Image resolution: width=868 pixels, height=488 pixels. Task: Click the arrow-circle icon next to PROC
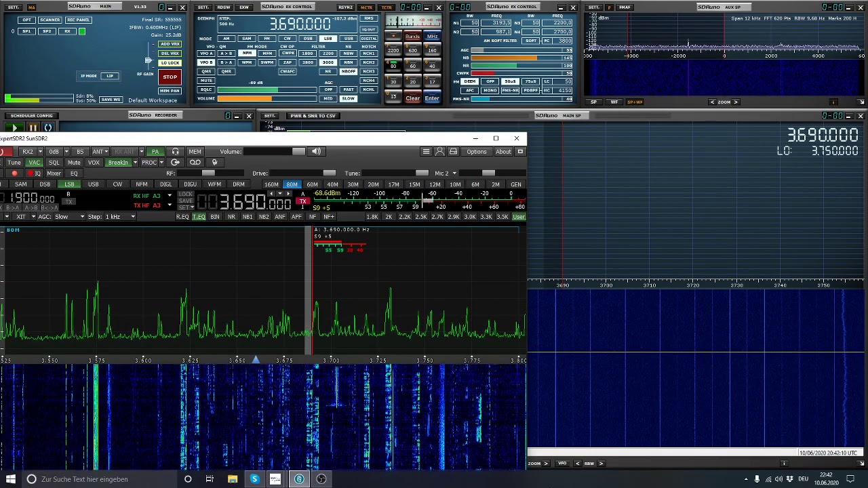click(x=175, y=163)
